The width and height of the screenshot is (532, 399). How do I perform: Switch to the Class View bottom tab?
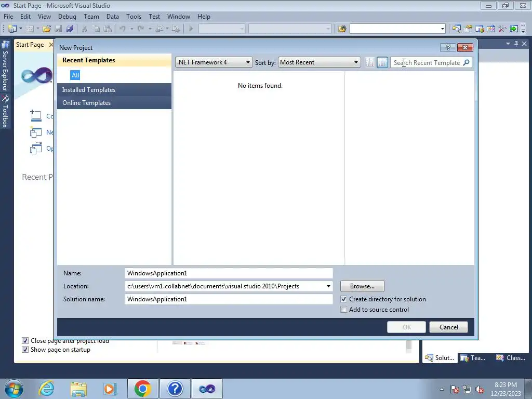[x=511, y=358]
